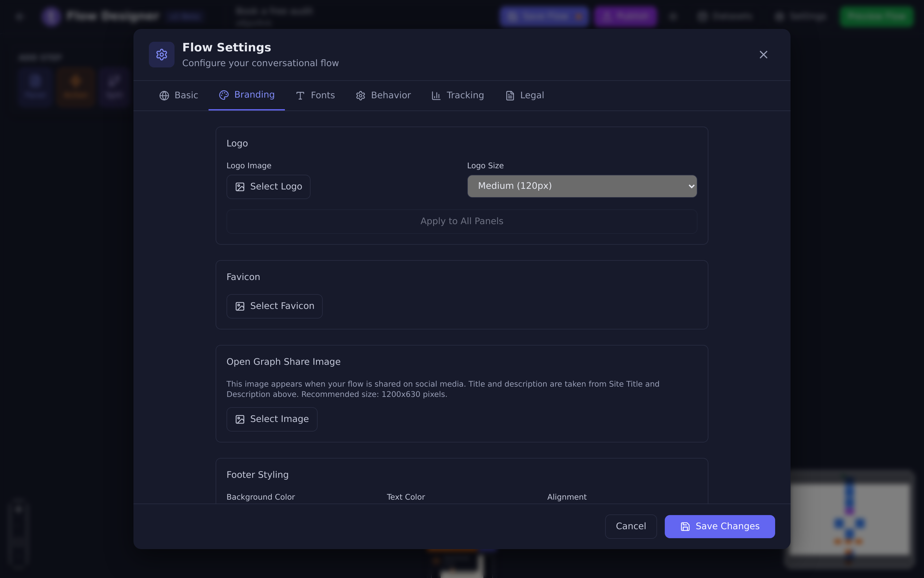This screenshot has height=578, width=924.
Task: Click the image icon in Select Image
Action: click(240, 419)
